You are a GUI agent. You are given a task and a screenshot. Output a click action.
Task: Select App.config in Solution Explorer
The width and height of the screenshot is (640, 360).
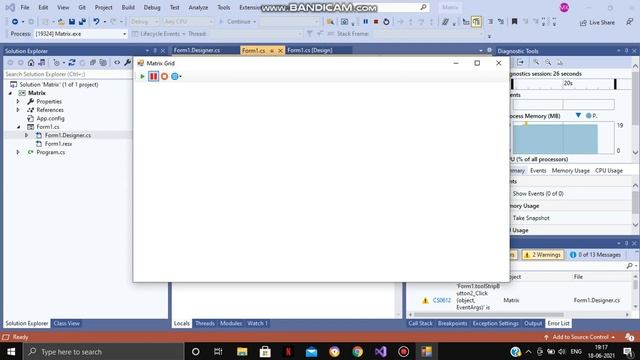50,118
